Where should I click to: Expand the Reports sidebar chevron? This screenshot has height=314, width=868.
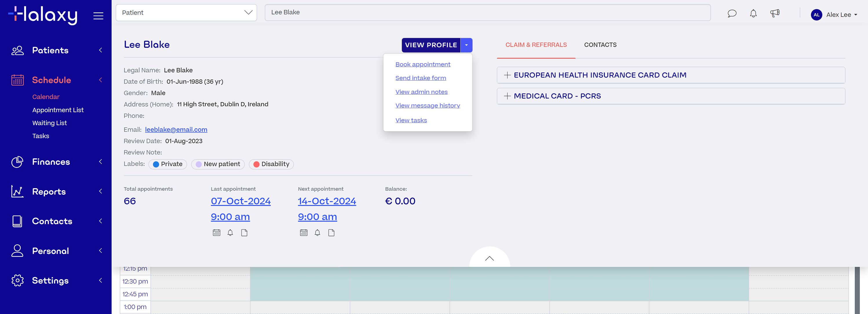(x=101, y=191)
